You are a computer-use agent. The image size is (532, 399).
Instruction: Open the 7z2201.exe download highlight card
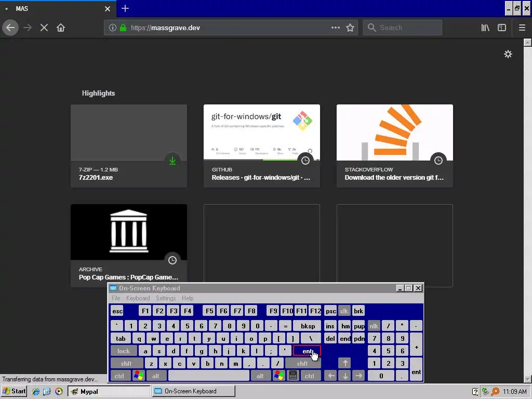(x=129, y=146)
